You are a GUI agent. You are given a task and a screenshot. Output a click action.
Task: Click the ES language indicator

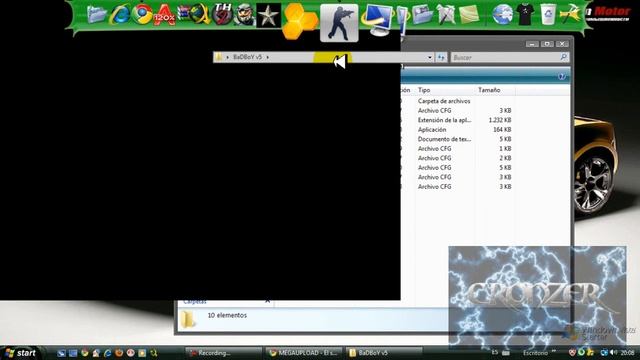[x=495, y=352]
